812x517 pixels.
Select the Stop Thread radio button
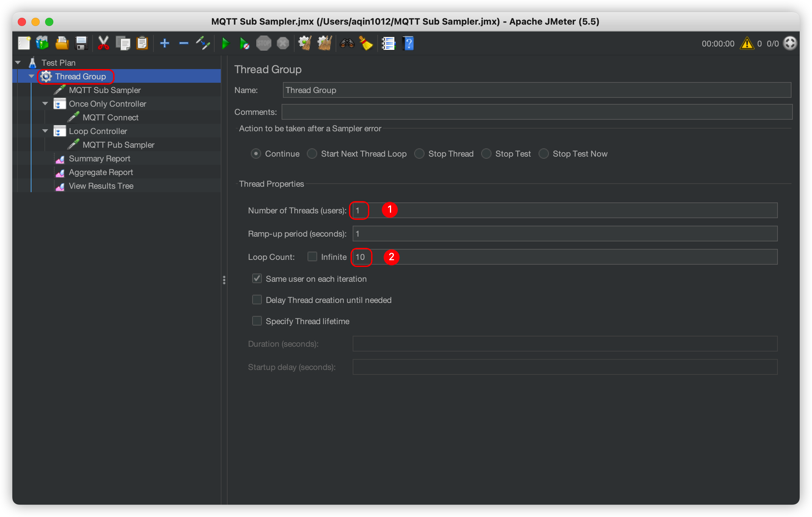[x=419, y=154]
